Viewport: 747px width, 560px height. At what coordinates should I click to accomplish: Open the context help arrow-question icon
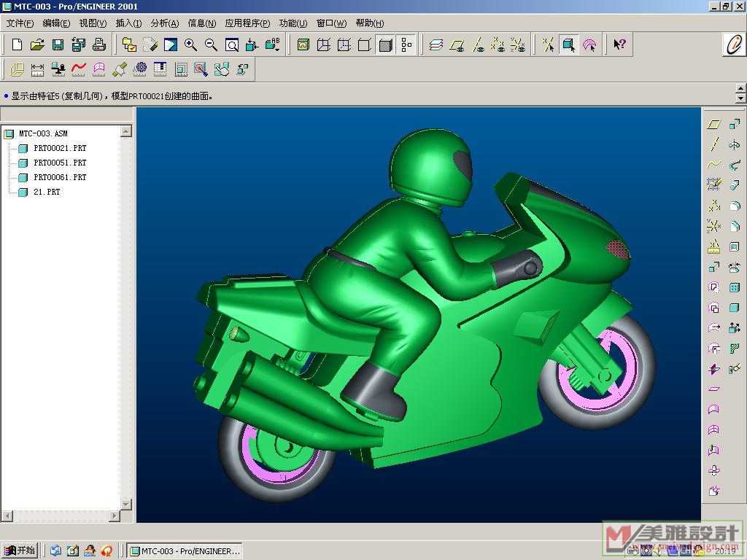tap(619, 44)
